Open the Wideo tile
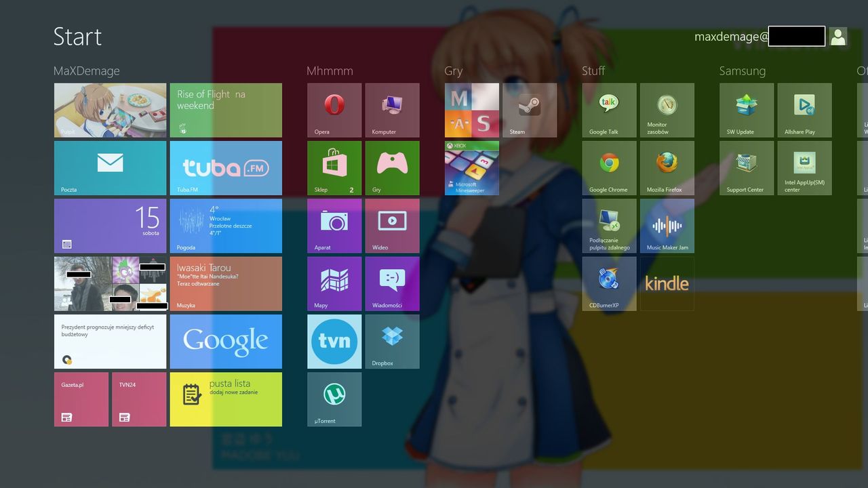Viewport: 868px width, 488px height. [392, 226]
